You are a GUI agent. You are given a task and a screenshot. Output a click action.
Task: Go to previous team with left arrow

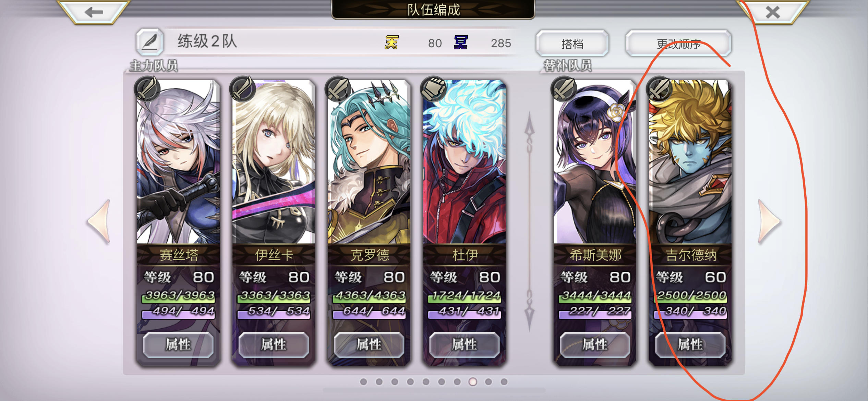[99, 221]
